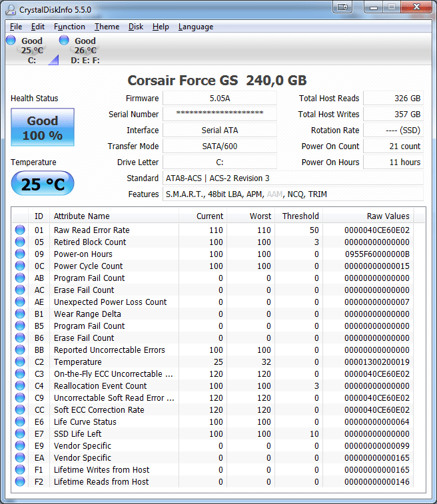Image resolution: width=437 pixels, height=504 pixels.
Task: Click raw value 00000000000146
Action: (377, 481)
